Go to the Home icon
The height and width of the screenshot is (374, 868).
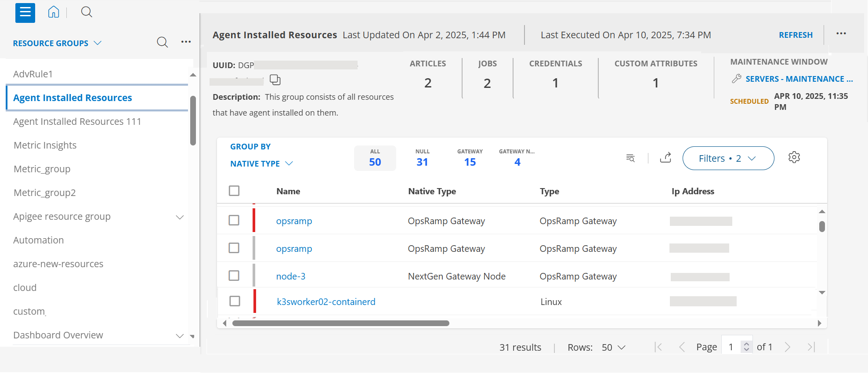54,12
